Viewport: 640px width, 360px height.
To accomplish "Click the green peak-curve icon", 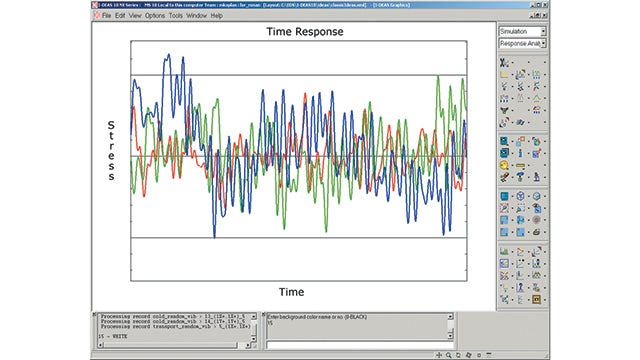I will 536,98.
